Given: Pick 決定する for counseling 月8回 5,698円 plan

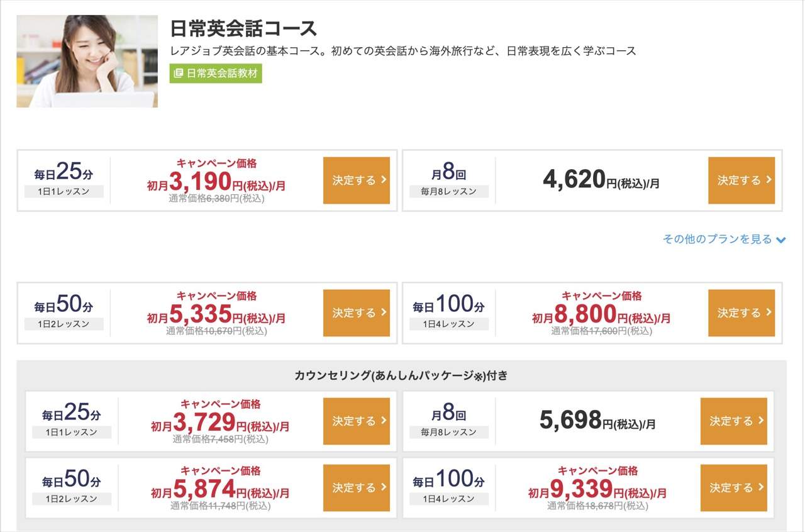Looking at the screenshot, I should [x=734, y=421].
